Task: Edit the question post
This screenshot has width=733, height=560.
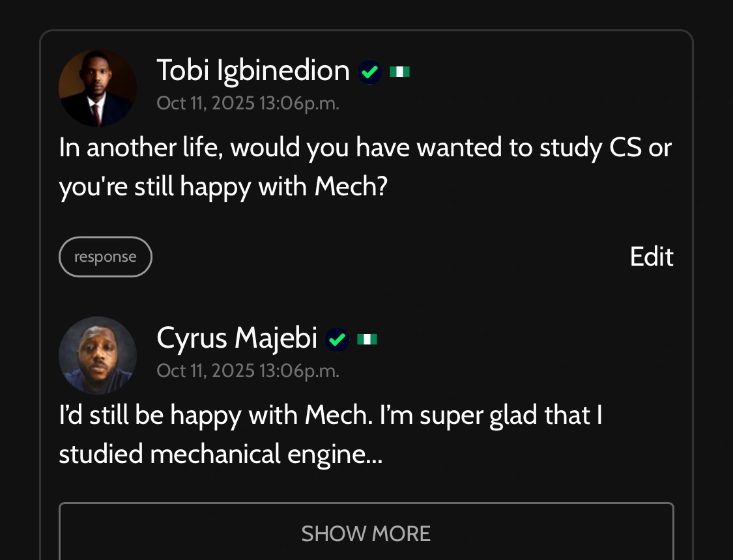Action: 651,257
